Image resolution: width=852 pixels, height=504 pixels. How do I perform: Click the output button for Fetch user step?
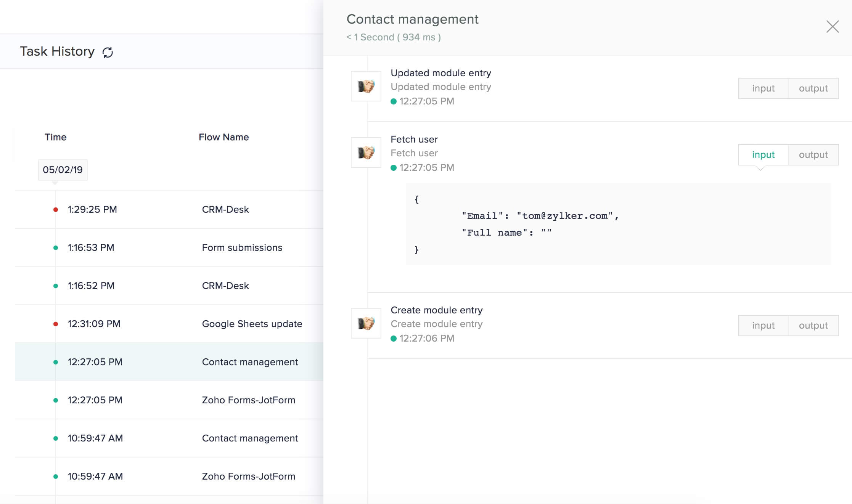coord(812,155)
